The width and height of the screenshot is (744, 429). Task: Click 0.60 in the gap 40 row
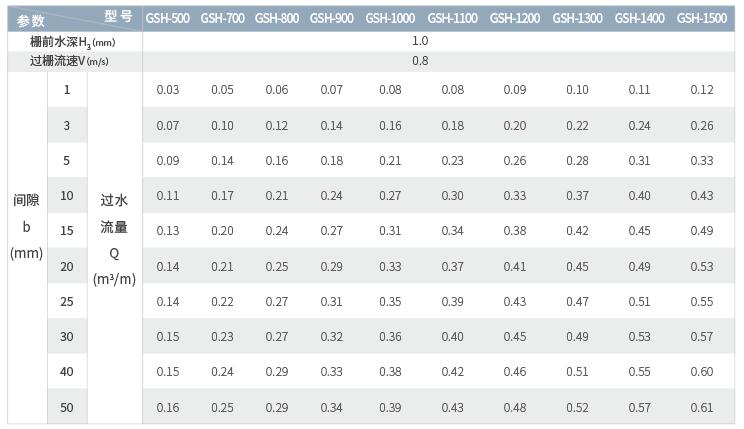[x=702, y=372]
